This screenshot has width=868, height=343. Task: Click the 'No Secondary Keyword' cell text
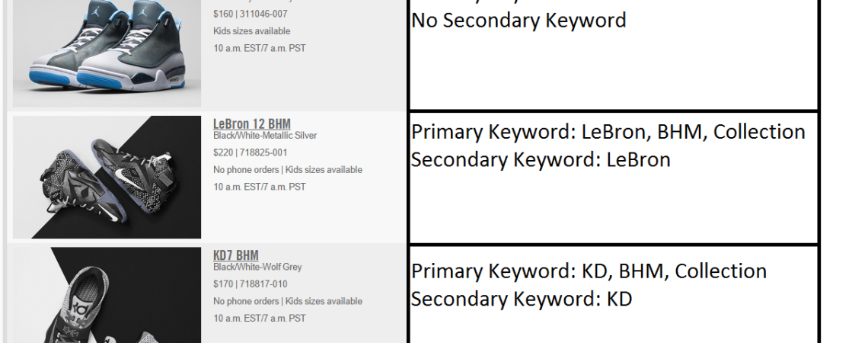[x=519, y=21]
